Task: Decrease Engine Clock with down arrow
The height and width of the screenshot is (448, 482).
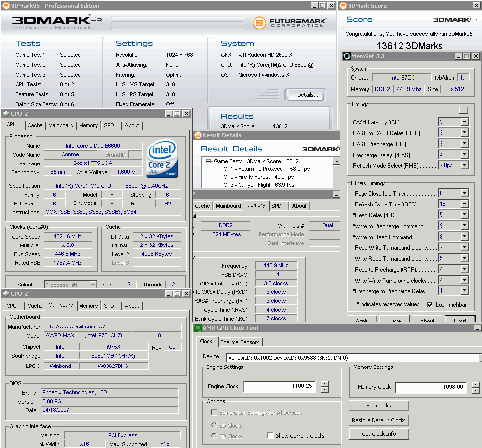Action: [325, 390]
